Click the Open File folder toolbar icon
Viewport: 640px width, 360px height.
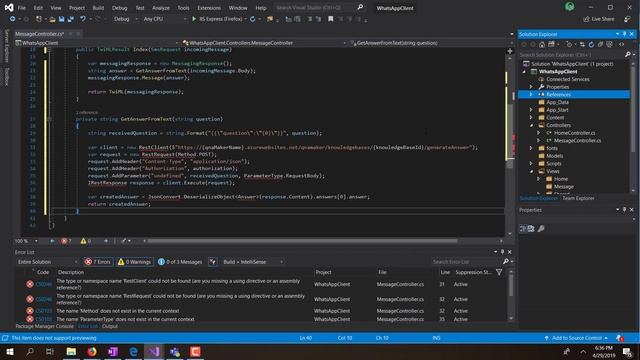coord(52,19)
